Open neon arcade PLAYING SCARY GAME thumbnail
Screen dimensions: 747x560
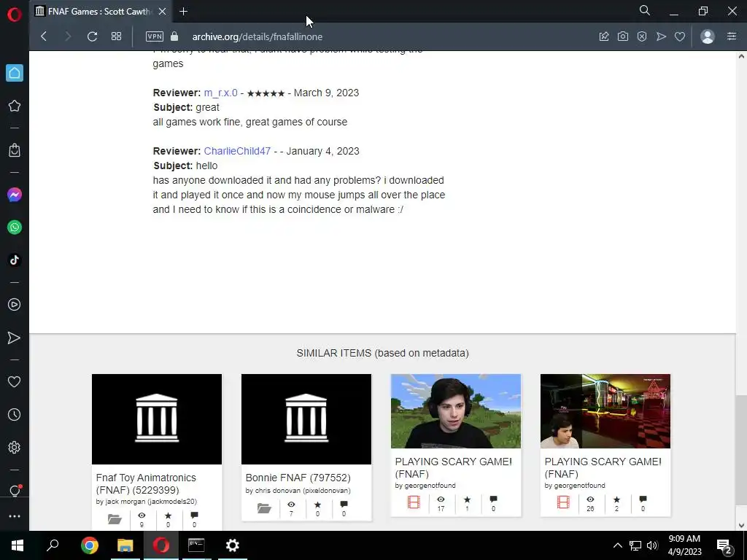point(605,411)
